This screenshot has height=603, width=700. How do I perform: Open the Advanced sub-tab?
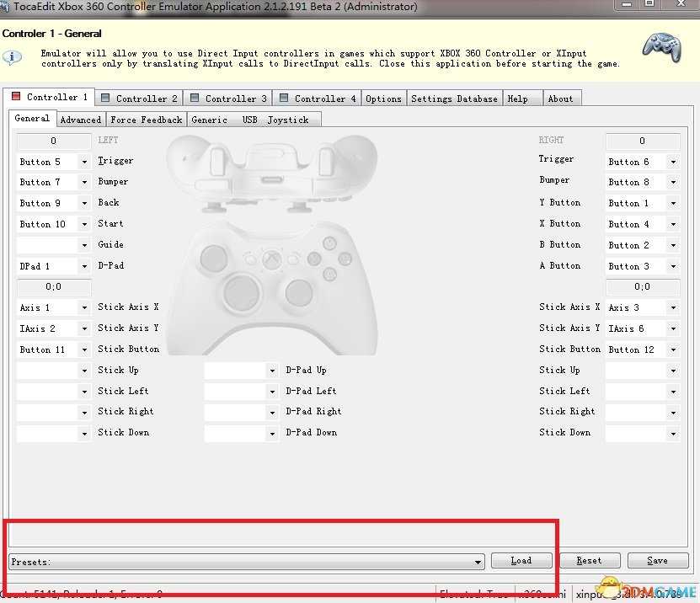tap(81, 120)
